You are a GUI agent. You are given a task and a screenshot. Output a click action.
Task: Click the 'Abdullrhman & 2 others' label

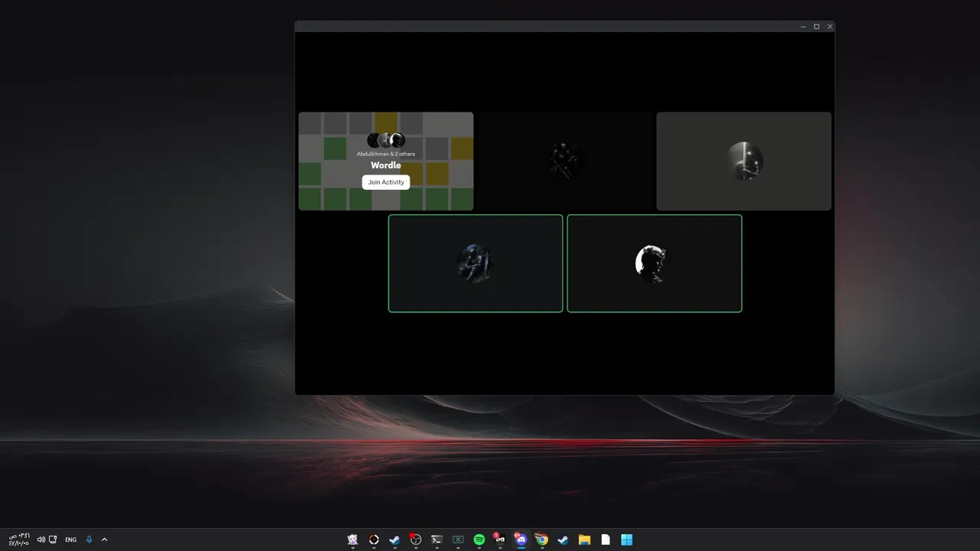(x=386, y=154)
